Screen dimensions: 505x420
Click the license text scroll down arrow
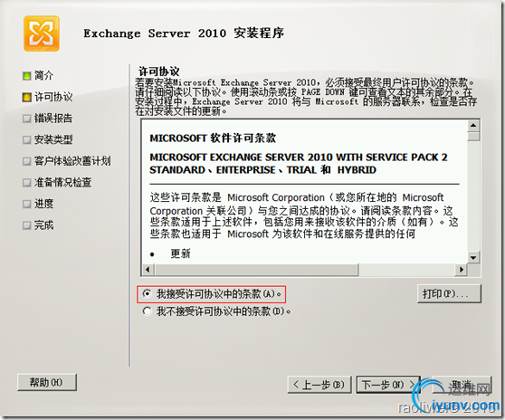473,257
